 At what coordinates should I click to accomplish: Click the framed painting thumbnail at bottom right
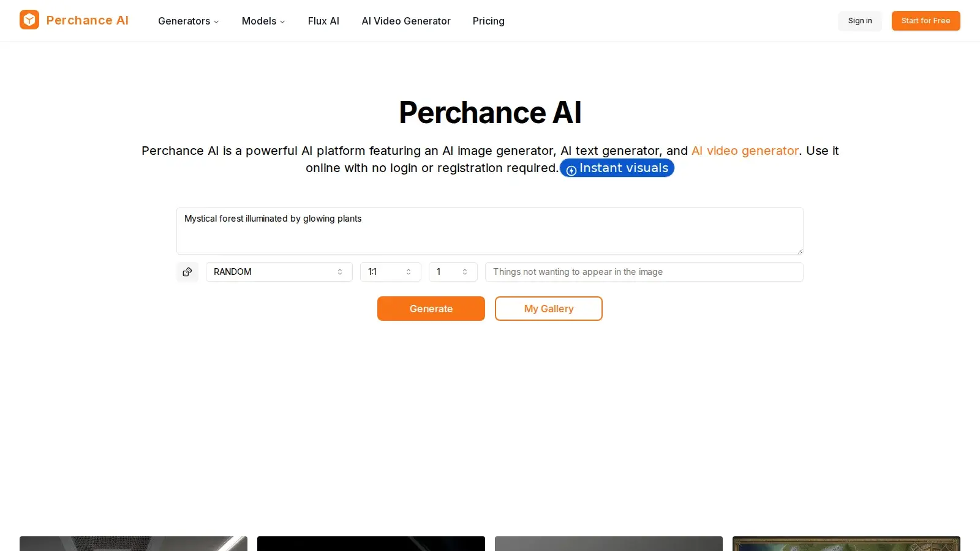[845, 544]
